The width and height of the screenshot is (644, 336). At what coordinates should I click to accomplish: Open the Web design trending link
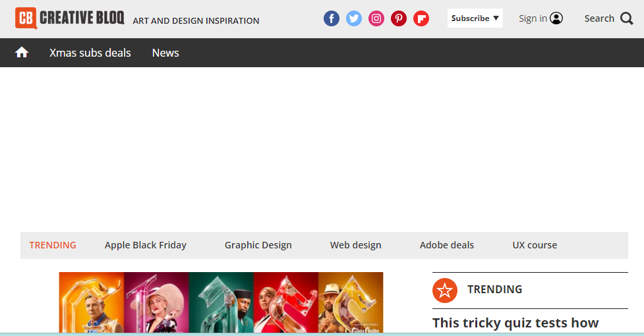pos(356,245)
